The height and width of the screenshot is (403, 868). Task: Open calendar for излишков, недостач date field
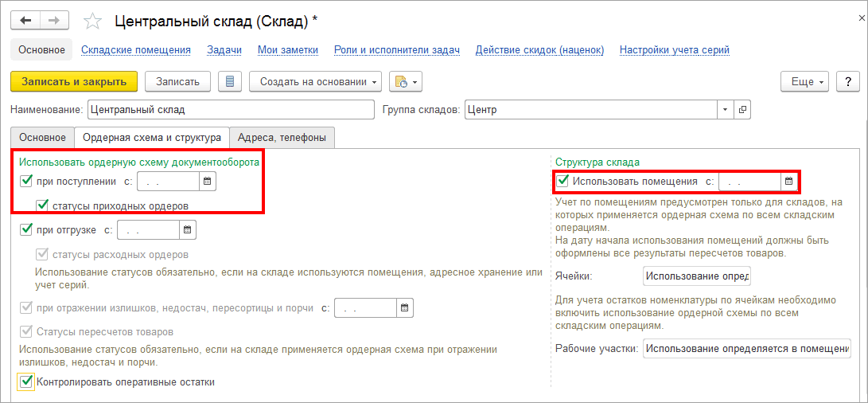[405, 307]
